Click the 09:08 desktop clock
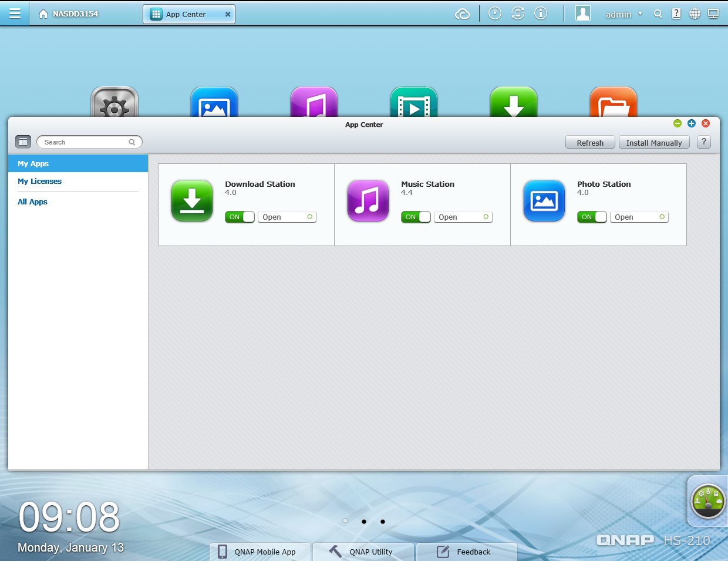This screenshot has width=728, height=561. tap(69, 518)
